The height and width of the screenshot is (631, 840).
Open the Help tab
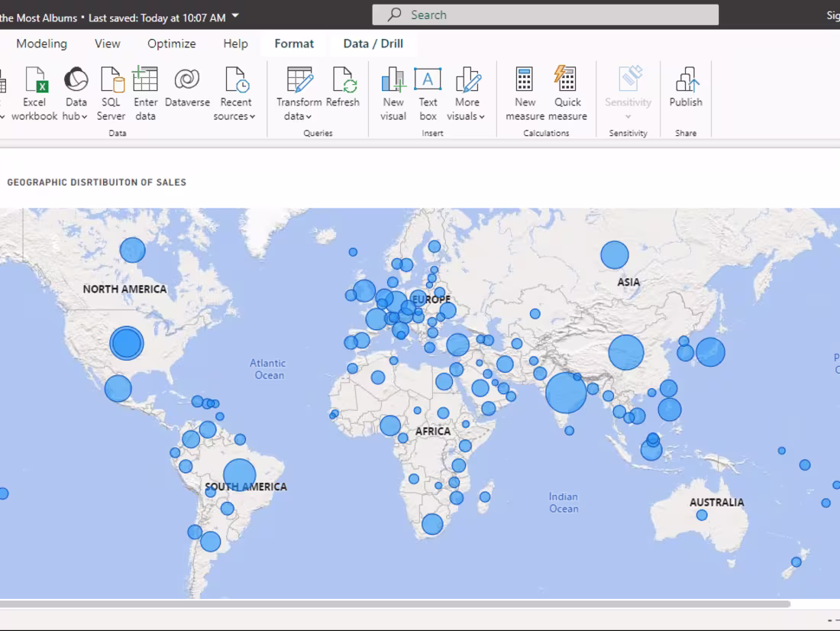[x=235, y=44]
